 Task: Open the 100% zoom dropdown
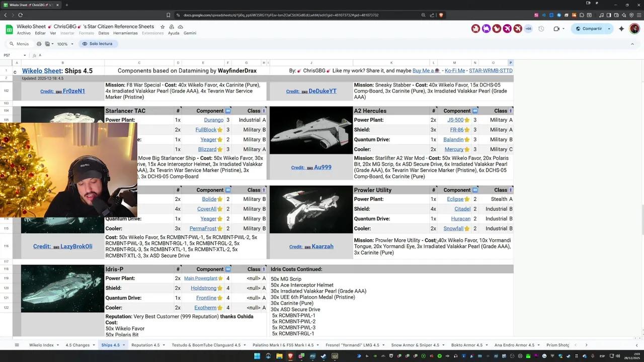point(65,44)
